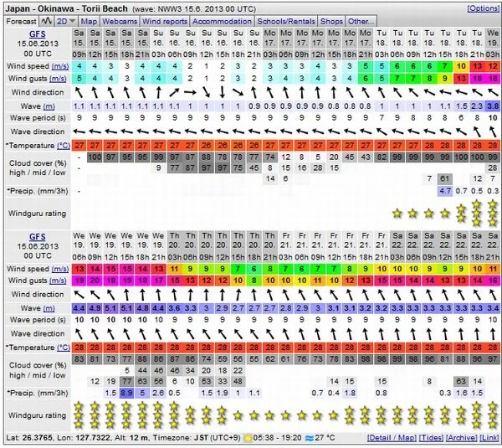Select the wind gusts cell 20
502x448 pixels.
coord(95,281)
